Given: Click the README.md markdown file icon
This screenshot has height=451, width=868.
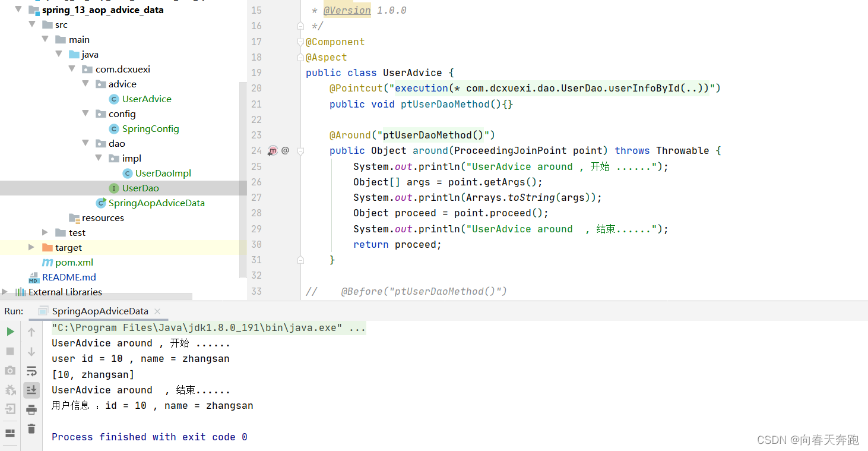Looking at the screenshot, I should pos(34,277).
